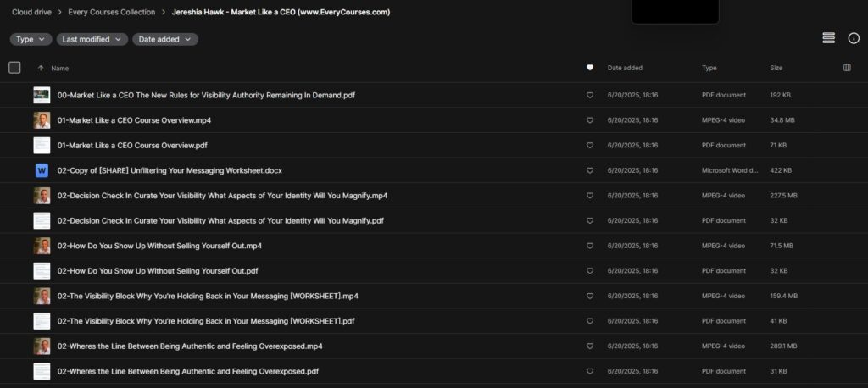Favorite 02-How Do You Show Up.pdf
Screen dimensions: 868x388
click(590, 270)
